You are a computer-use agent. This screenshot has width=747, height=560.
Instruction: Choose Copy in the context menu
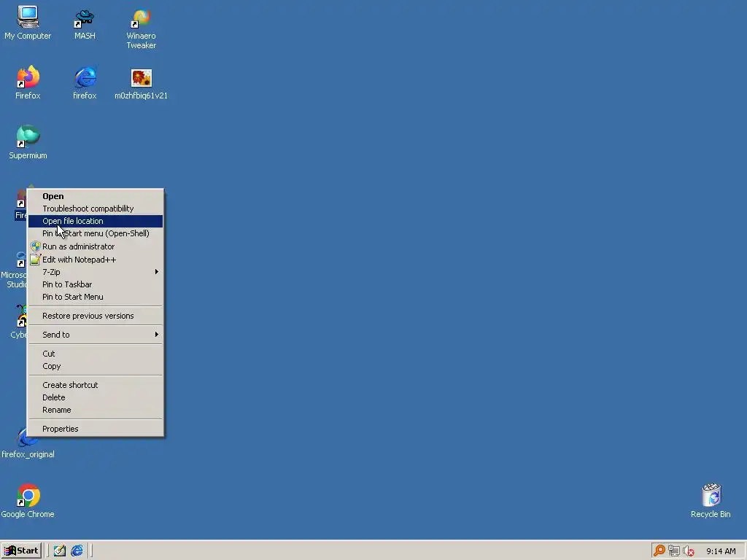(x=96, y=366)
